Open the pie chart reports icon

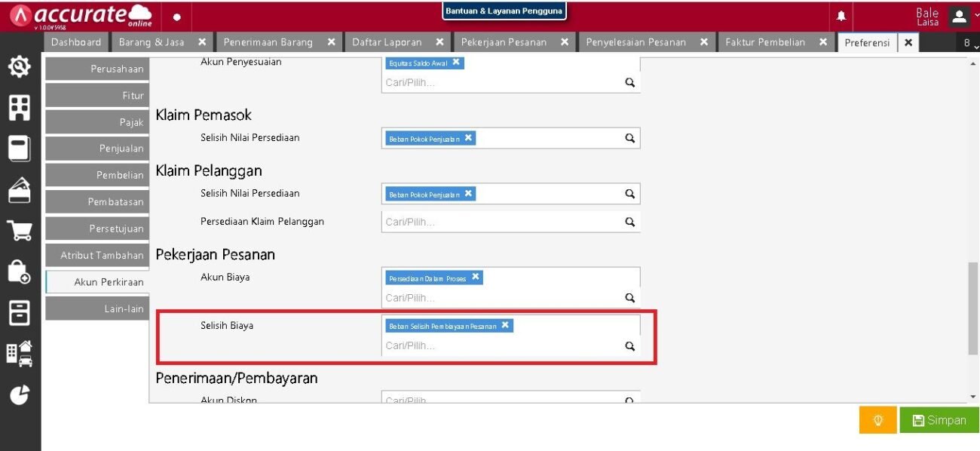click(20, 395)
